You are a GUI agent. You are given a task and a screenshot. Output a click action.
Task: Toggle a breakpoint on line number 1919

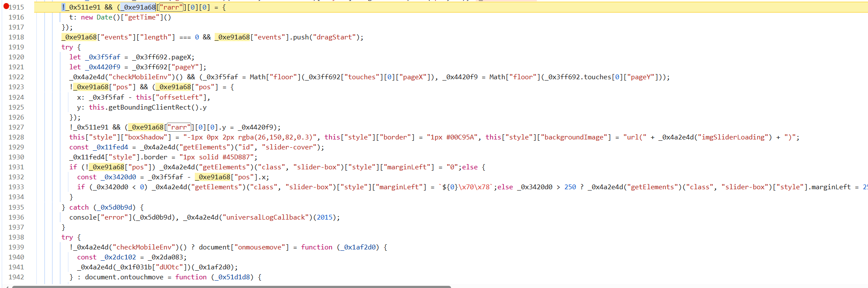(x=16, y=47)
